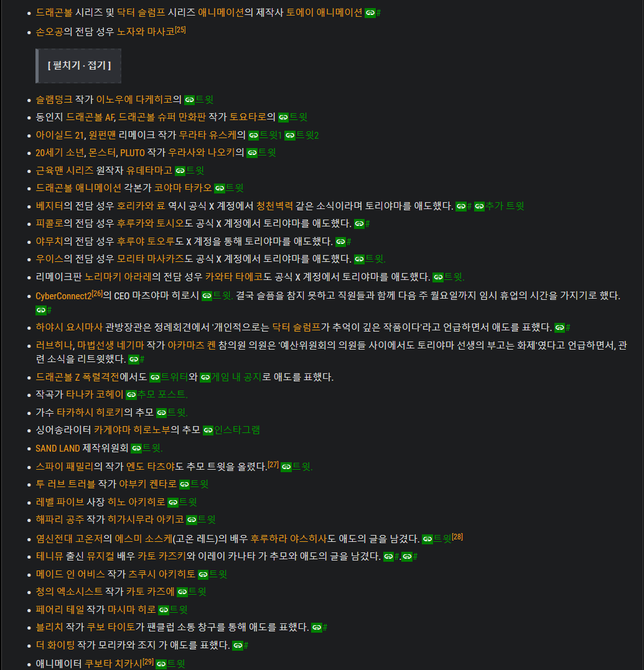The image size is (644, 670).
Task: Open 이노우에 다케히코's 트윗 external link icon
Action: [190, 100]
